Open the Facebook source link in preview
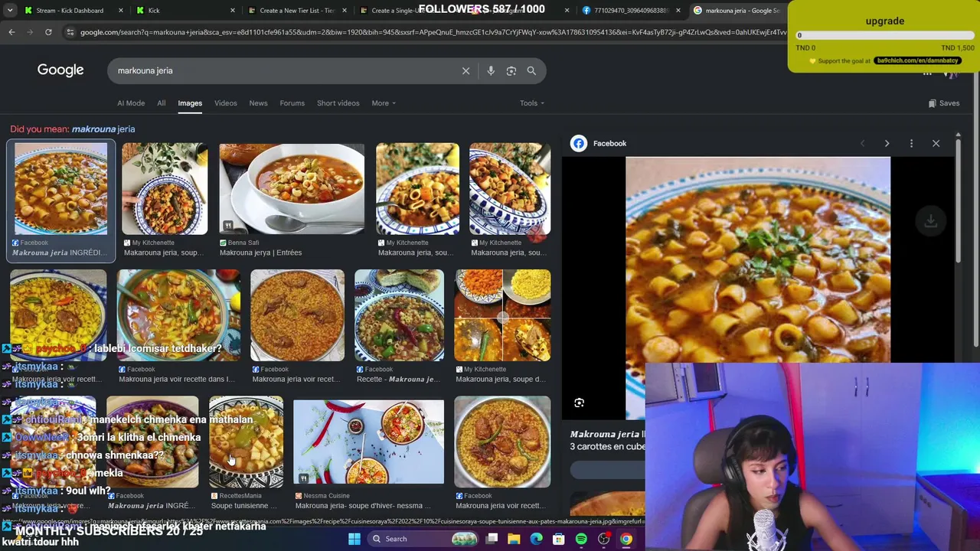Viewport: 980px width, 551px height. [x=610, y=143]
